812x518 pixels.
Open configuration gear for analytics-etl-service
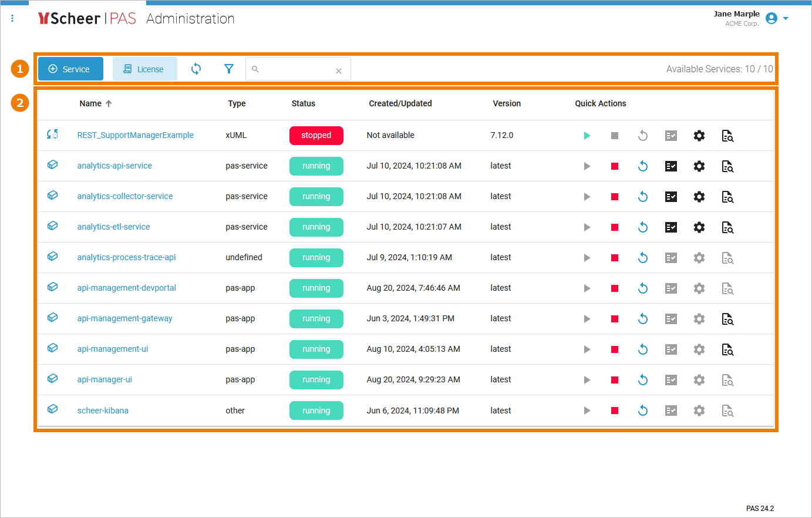click(699, 227)
